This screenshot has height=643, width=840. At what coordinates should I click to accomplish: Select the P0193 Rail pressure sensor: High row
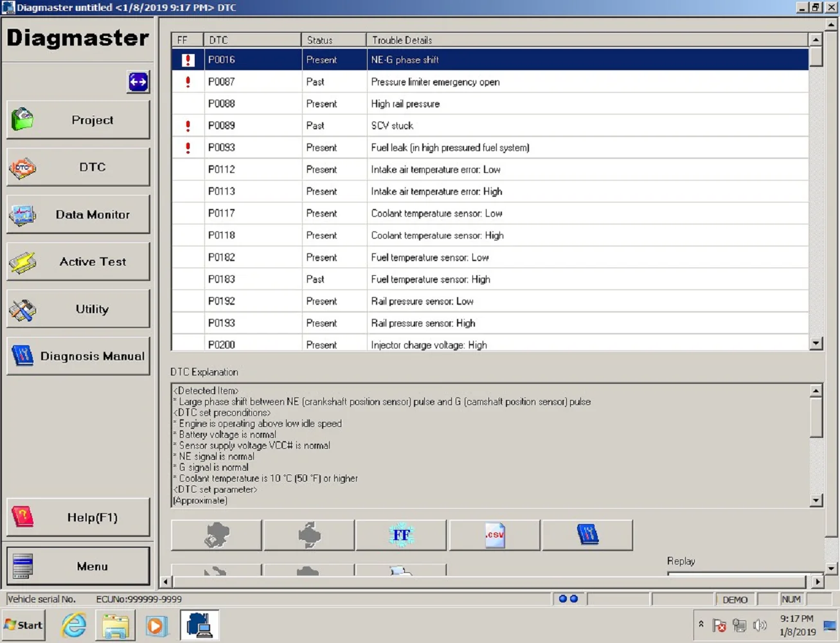click(490, 323)
